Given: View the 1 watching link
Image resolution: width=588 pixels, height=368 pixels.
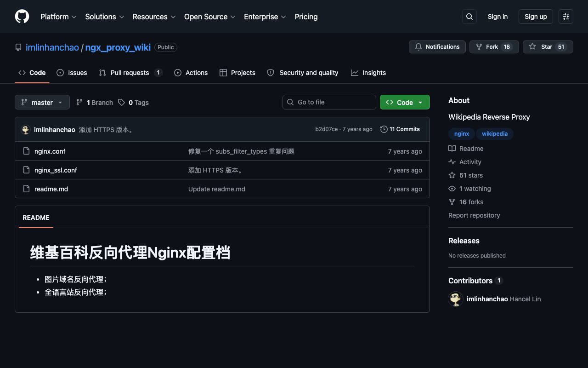Looking at the screenshot, I should tap(469, 189).
